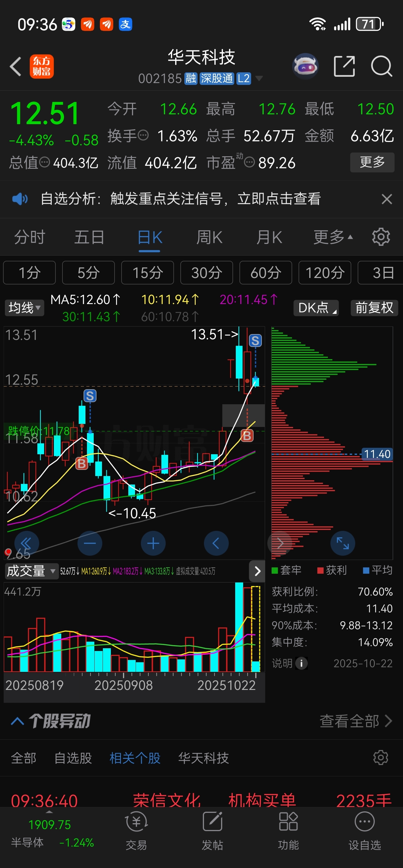Switch to the 五日 tab
Screen dimensions: 403x868
pyautogui.click(x=89, y=237)
